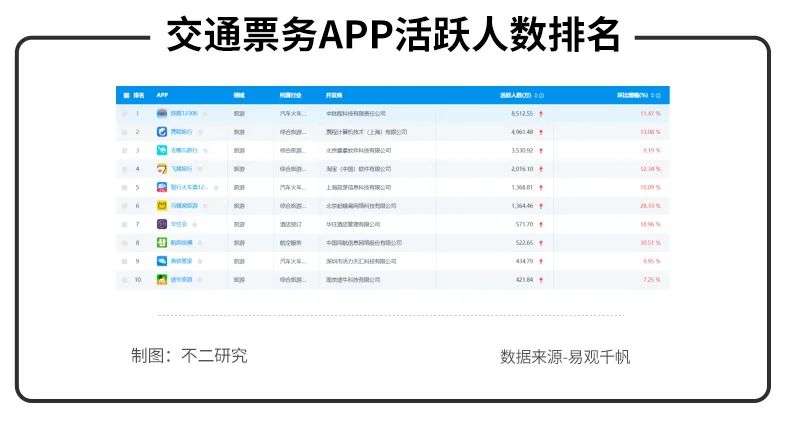Screen dimensions: 786x422
Task: Click the red up arrow beside 6,512.55
Action: [541, 114]
